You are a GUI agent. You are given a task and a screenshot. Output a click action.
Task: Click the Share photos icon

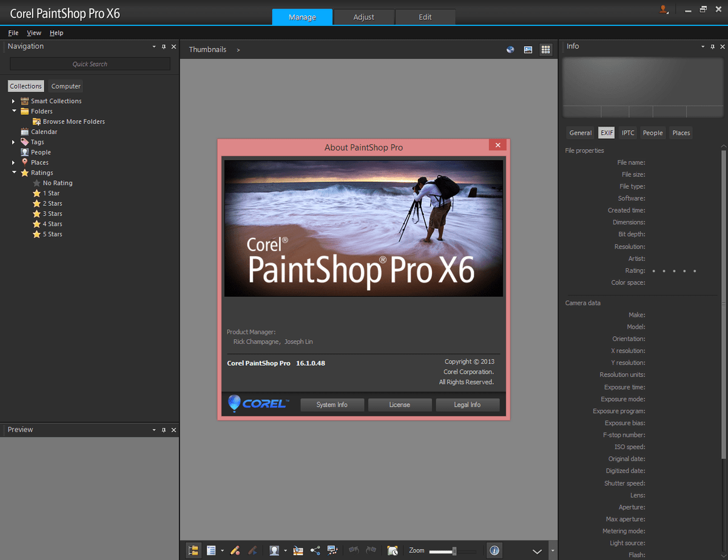click(x=315, y=550)
